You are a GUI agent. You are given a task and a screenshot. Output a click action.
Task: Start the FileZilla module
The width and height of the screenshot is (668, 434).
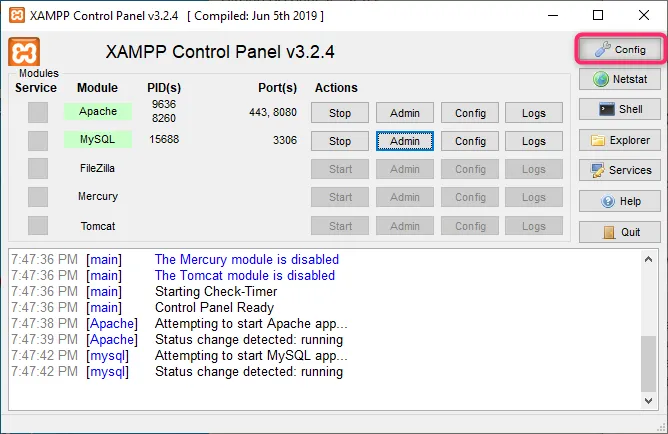point(340,169)
